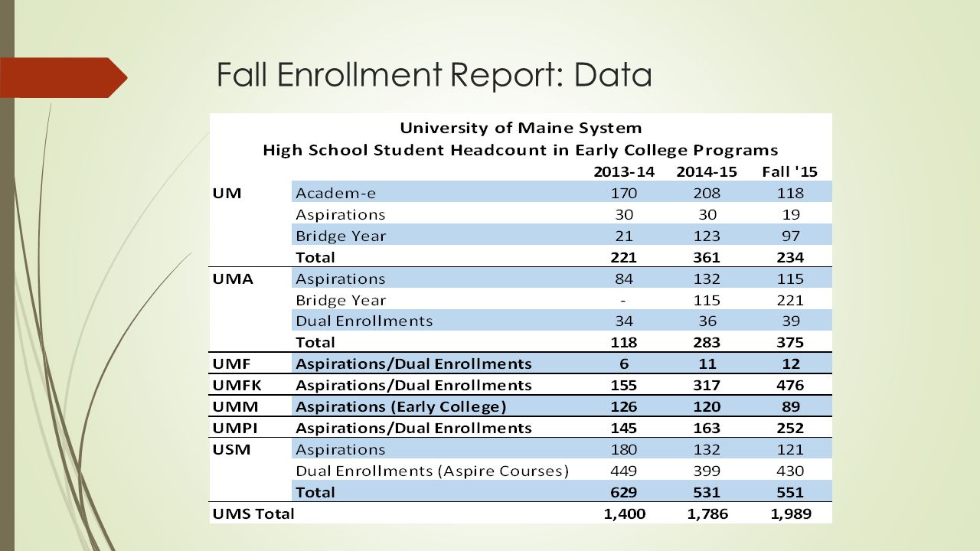The height and width of the screenshot is (551, 980).
Task: Click the 'USM' campus row label
Action: (x=231, y=448)
